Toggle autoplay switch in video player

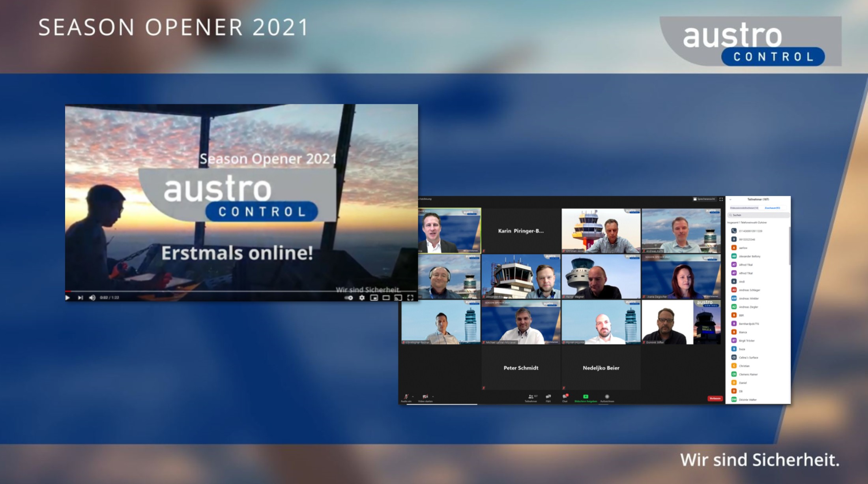click(349, 298)
